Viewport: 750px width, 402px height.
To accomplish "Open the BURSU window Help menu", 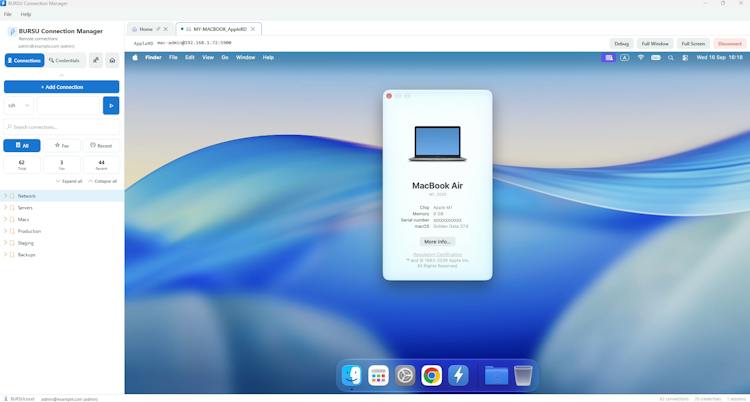I will tap(26, 14).
